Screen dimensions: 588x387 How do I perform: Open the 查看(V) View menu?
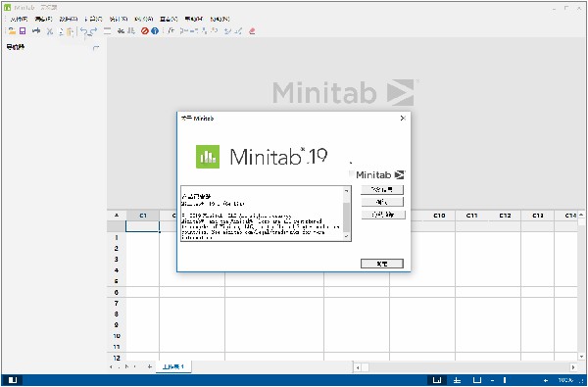(169, 19)
